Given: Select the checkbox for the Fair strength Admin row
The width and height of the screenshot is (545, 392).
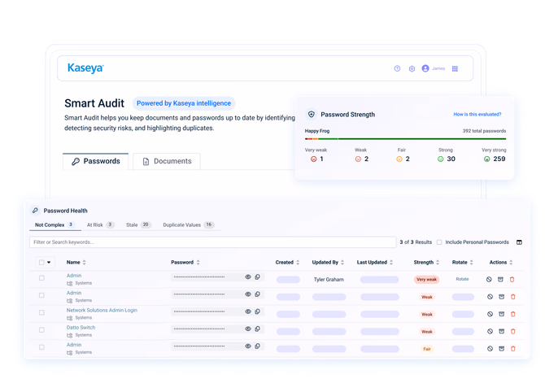Looking at the screenshot, I should point(41,347).
